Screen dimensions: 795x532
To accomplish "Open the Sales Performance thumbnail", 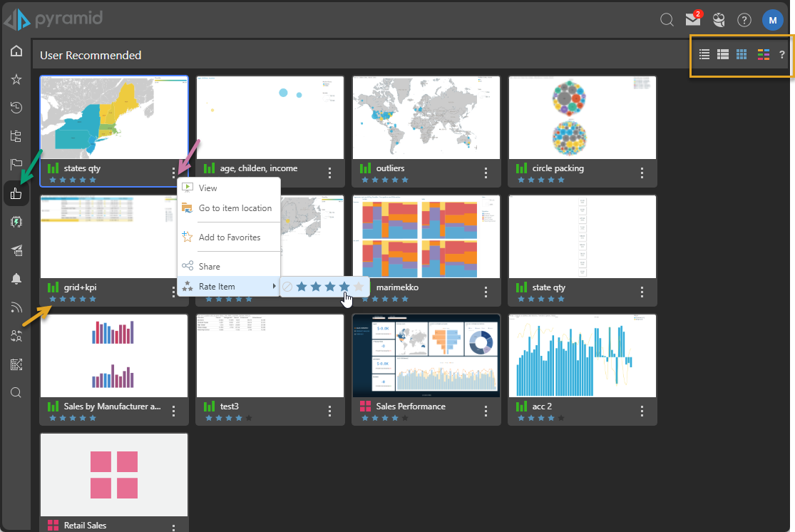I will 426,356.
